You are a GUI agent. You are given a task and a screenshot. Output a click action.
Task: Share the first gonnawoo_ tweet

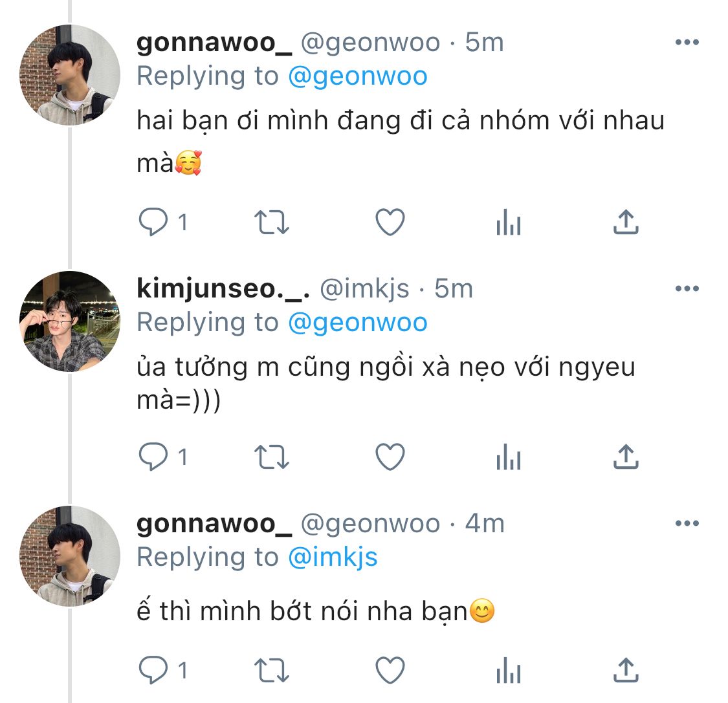click(626, 222)
